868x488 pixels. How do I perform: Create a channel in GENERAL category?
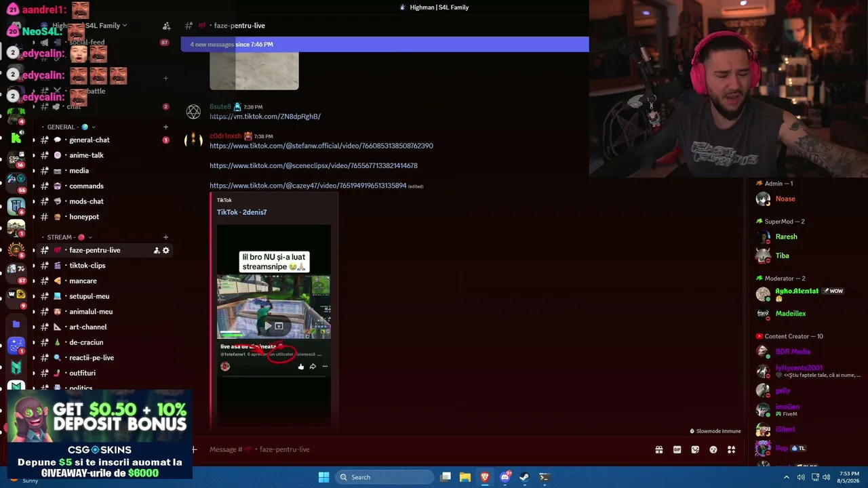tap(165, 127)
